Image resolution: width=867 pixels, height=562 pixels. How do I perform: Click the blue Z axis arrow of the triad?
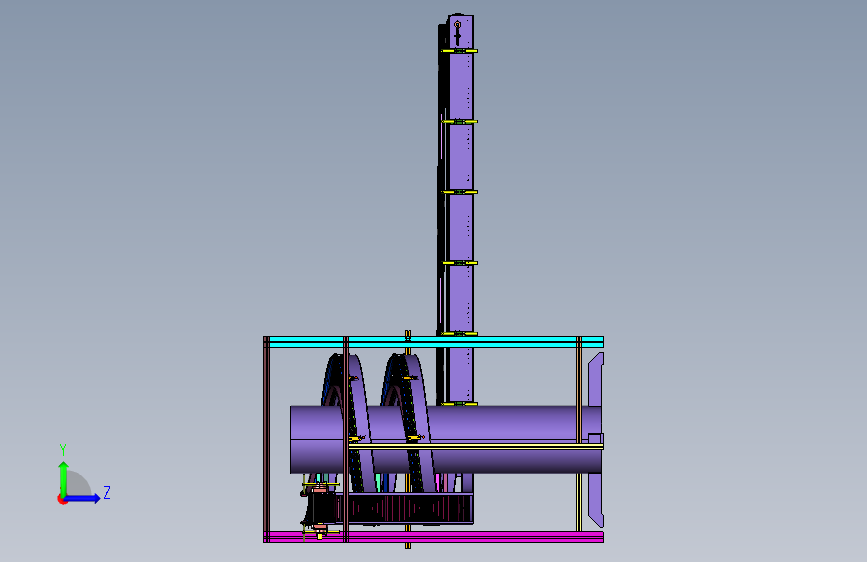tap(83, 498)
